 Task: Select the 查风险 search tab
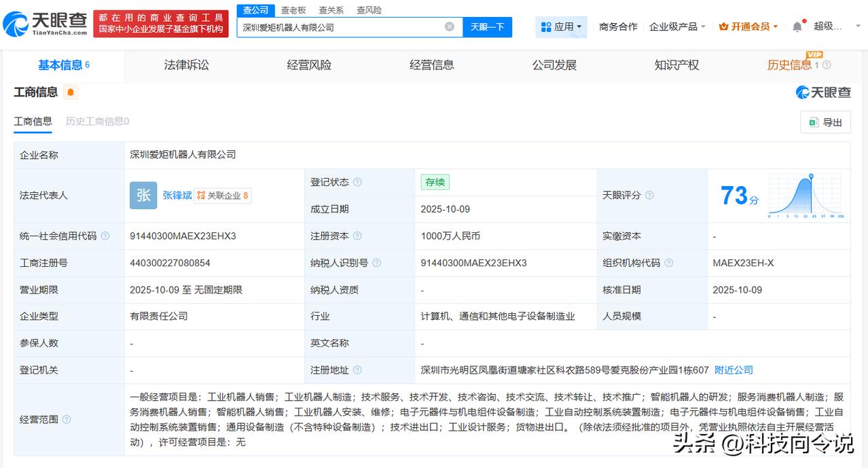point(369,10)
